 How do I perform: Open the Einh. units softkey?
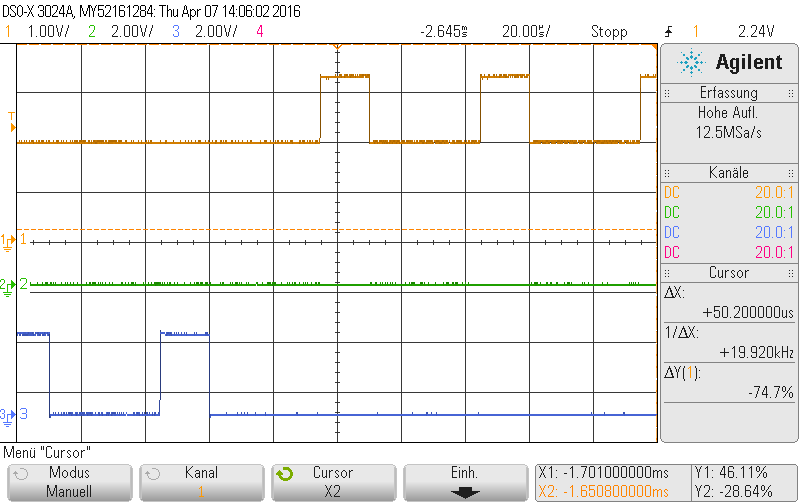[x=465, y=482]
